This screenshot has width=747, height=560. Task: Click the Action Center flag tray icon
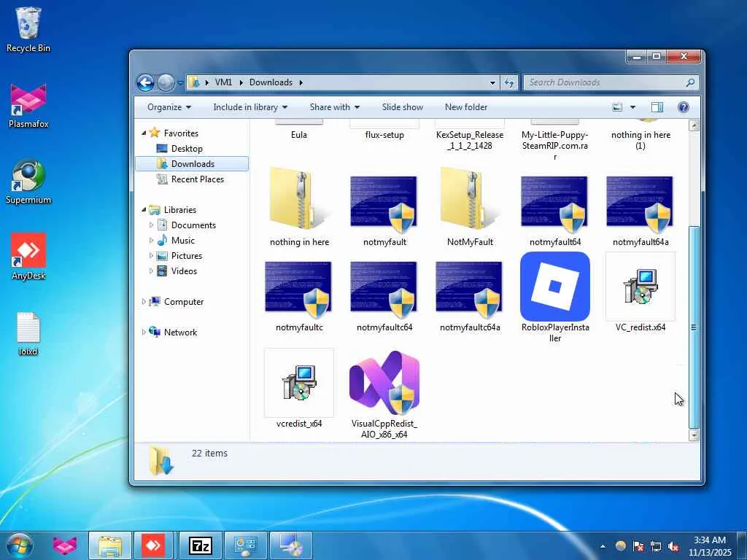pyautogui.click(x=638, y=546)
